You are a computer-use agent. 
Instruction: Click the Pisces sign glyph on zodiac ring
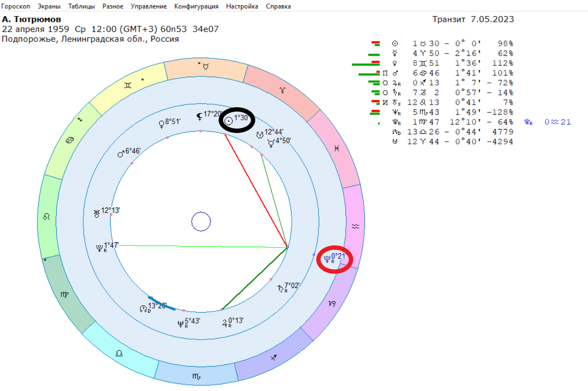point(337,148)
